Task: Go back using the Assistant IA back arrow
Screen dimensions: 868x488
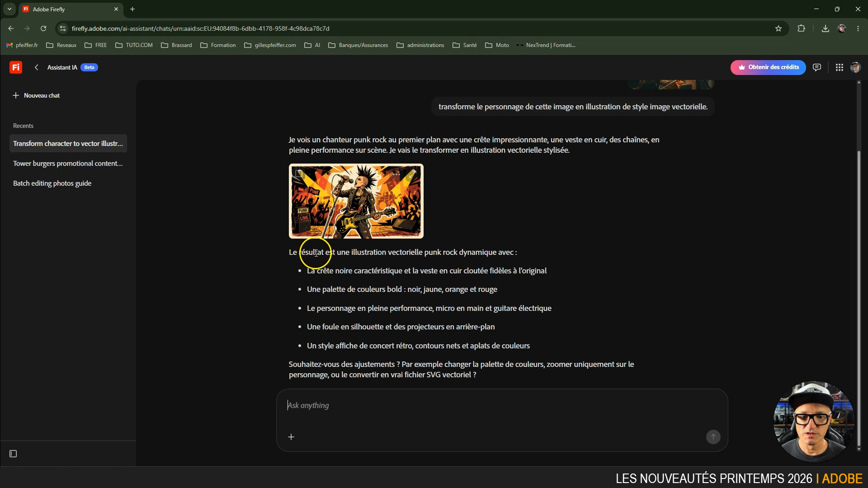Action: point(36,67)
